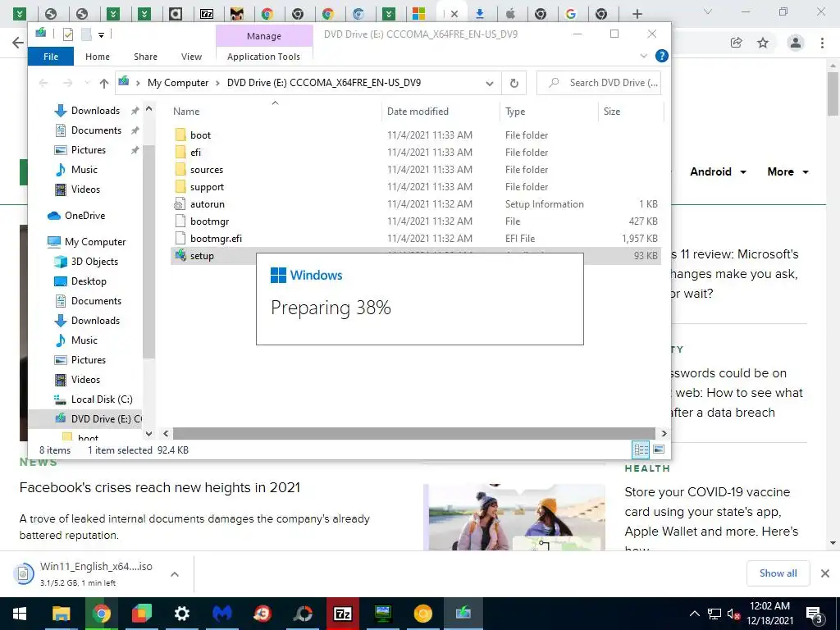Open a new Chrome tab
Image resolution: width=840 pixels, height=630 pixels.
tap(637, 14)
